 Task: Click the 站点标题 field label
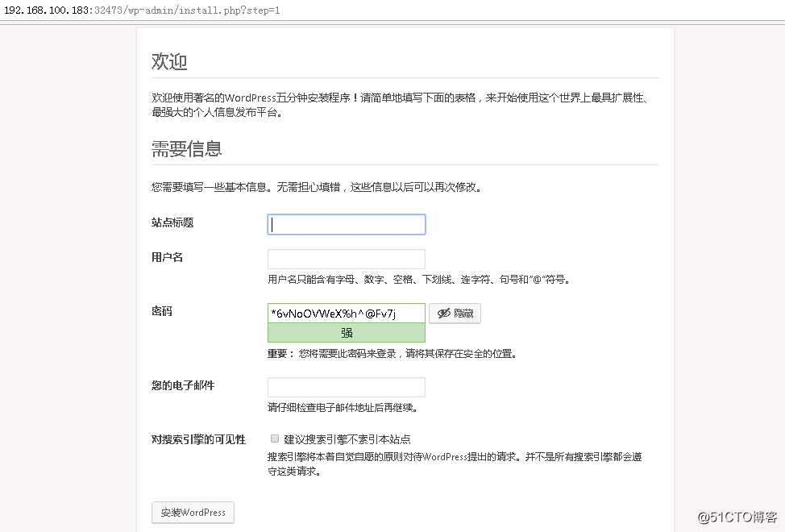[x=172, y=222]
